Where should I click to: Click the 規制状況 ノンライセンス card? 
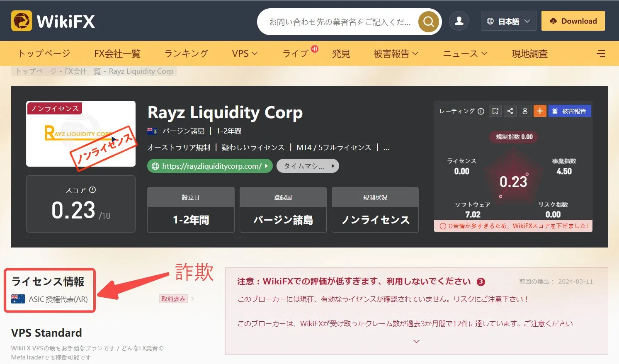[375, 209]
